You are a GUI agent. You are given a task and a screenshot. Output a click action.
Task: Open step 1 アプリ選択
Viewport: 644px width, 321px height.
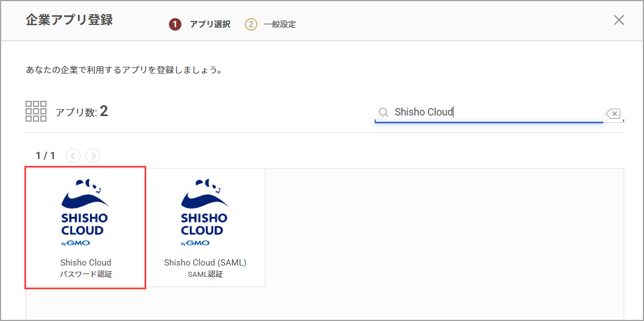(x=200, y=24)
